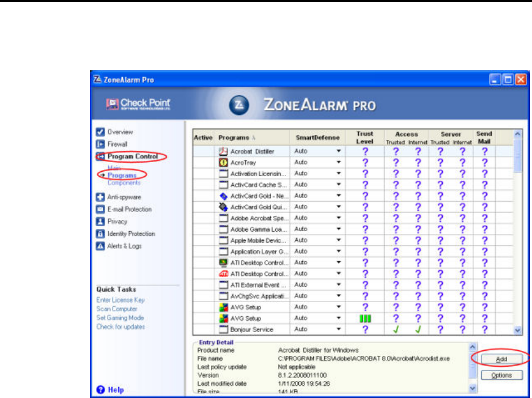Open Identity Protection sidebar icon
Viewport: 532px width, 398px height.
100,234
